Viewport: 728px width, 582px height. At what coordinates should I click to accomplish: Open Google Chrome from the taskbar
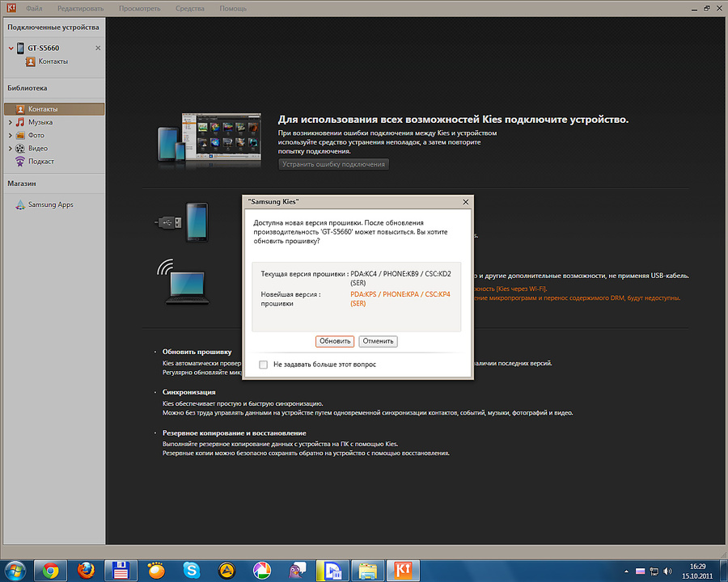click(x=51, y=571)
